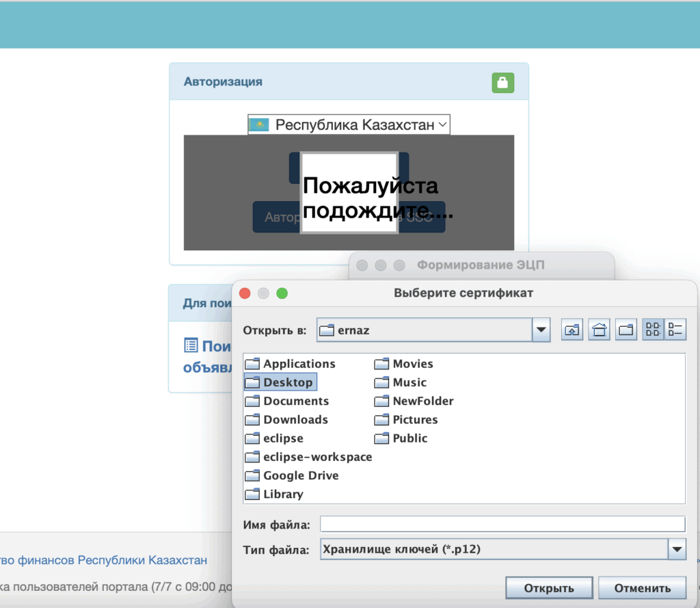
Task: Click the Google Drive folder icon
Action: coord(252,476)
